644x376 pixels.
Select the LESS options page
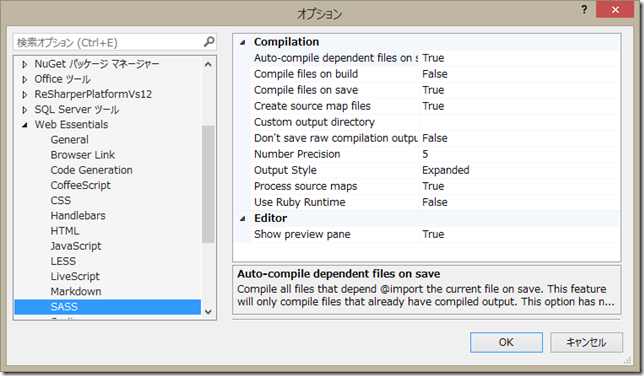[63, 261]
